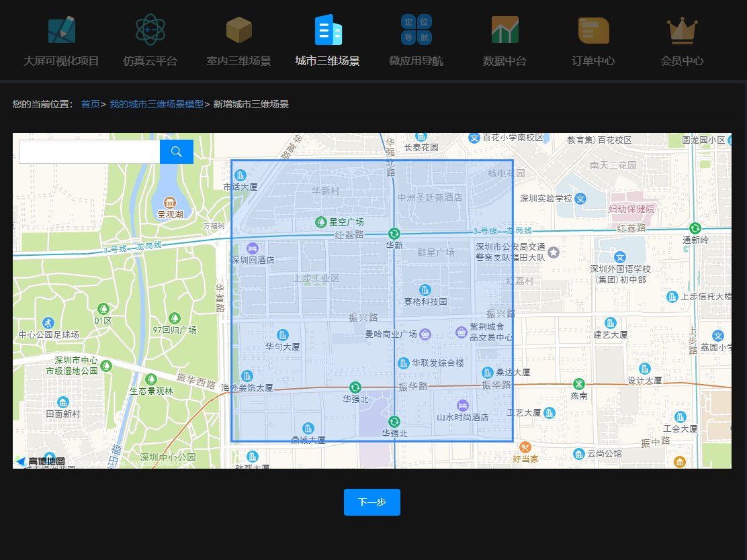Click the 曼哈商业广场 shopping marker
This screenshot has height=560, width=747.
[425, 334]
